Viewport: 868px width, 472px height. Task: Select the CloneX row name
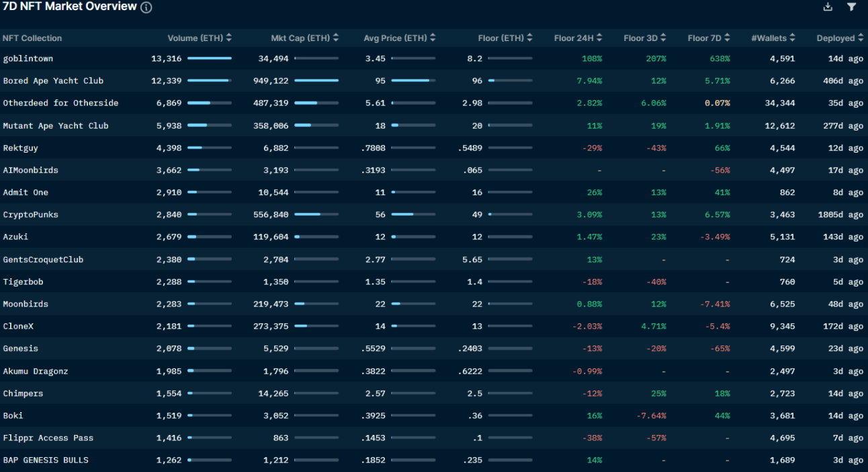(x=18, y=326)
